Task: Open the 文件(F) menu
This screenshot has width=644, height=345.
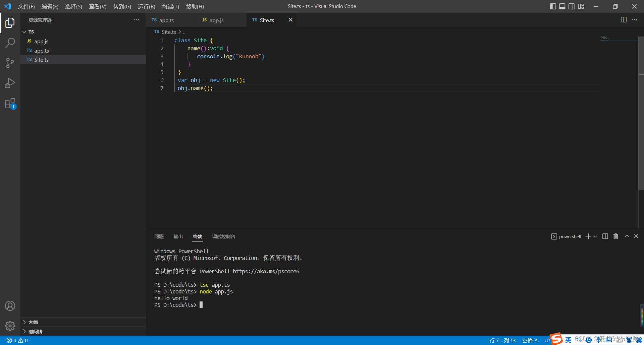Action: pos(26,6)
